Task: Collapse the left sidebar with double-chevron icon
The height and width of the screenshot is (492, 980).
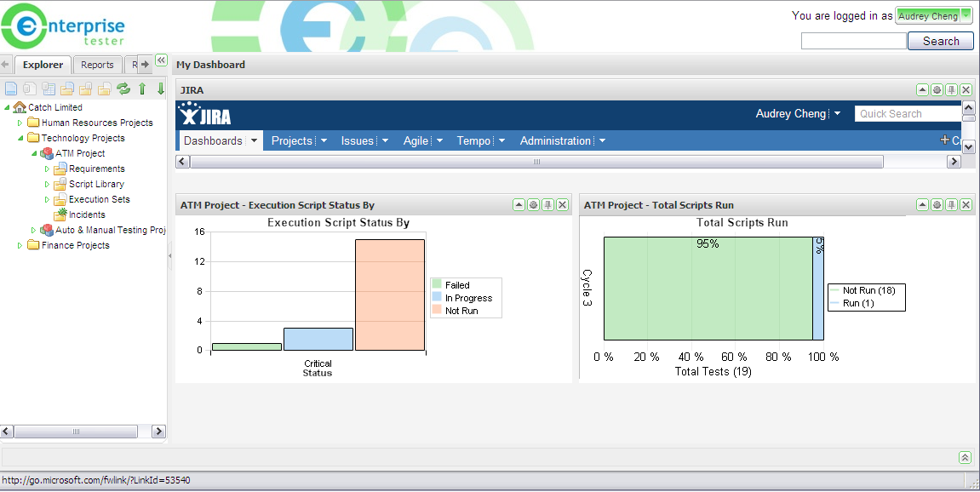Action: [161, 60]
